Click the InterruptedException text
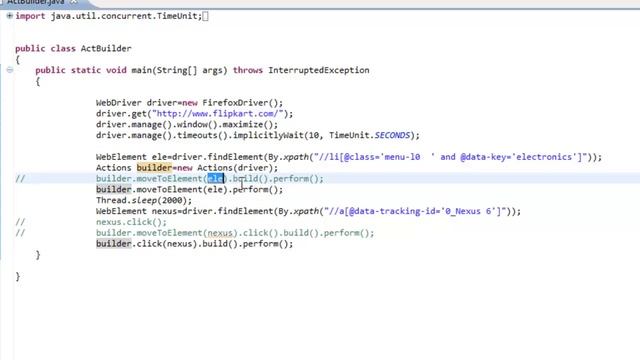The height and width of the screenshot is (360, 640). coord(318,70)
